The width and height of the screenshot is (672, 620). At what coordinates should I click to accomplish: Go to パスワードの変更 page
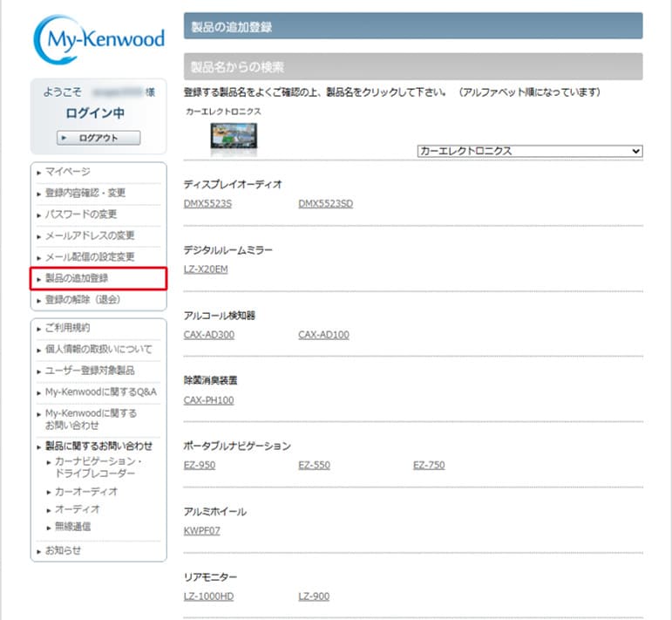point(81,215)
